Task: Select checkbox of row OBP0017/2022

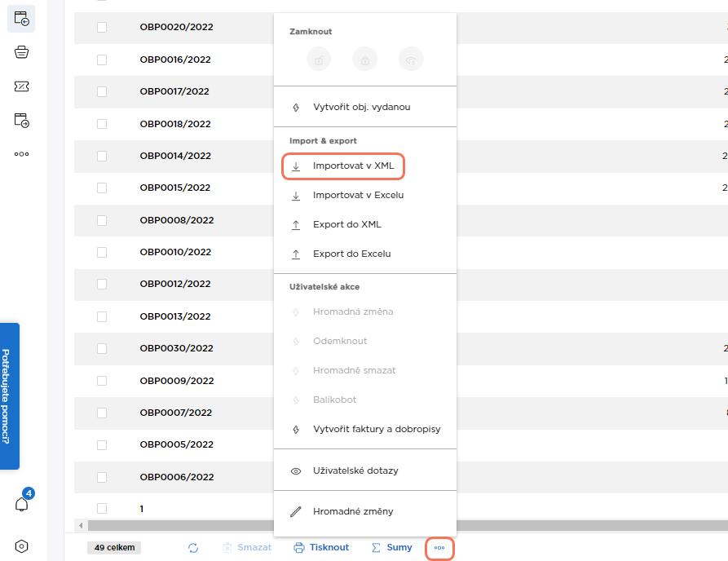Action: click(102, 91)
